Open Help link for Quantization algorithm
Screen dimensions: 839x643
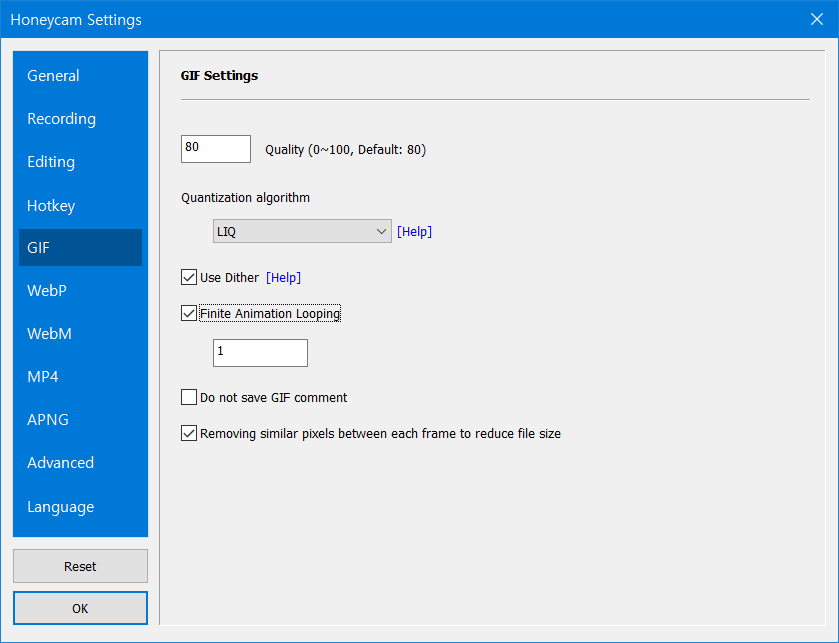coord(414,232)
